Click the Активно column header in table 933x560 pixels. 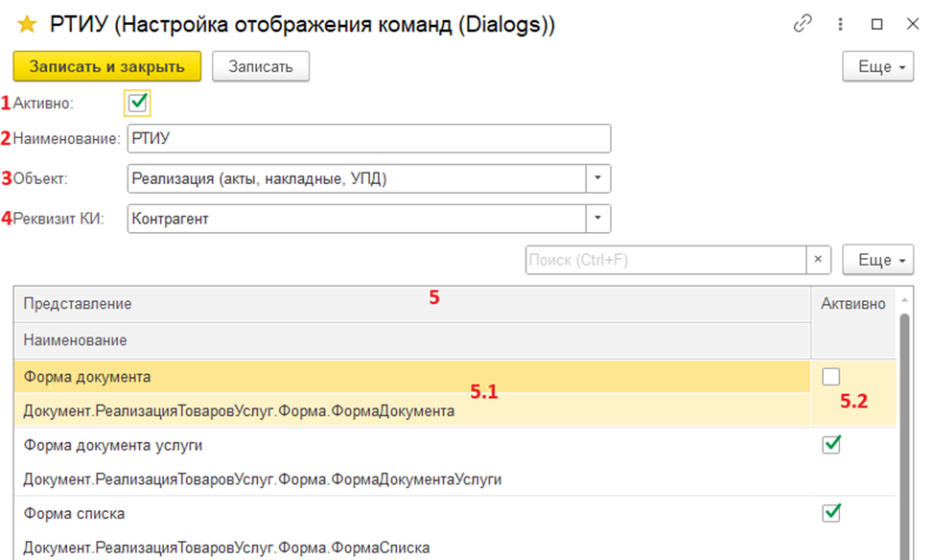click(x=852, y=303)
